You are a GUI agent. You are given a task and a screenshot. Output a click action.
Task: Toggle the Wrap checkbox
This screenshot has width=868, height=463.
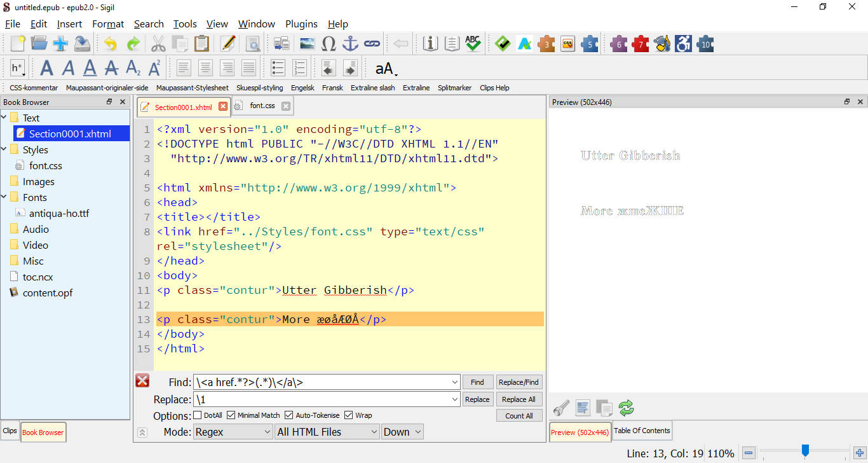point(348,415)
